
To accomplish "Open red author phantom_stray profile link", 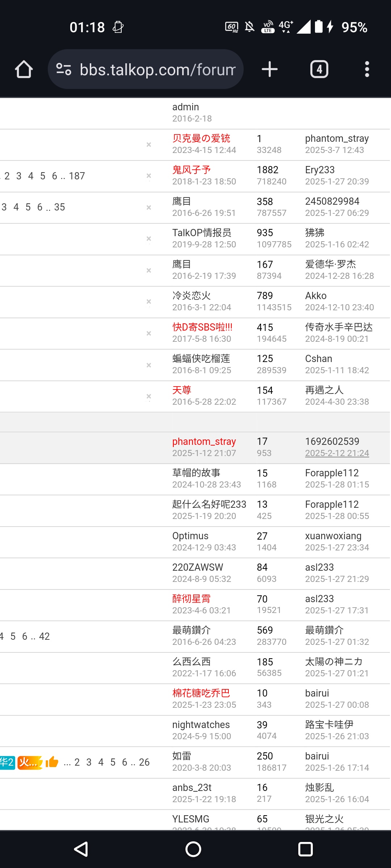I will [204, 442].
